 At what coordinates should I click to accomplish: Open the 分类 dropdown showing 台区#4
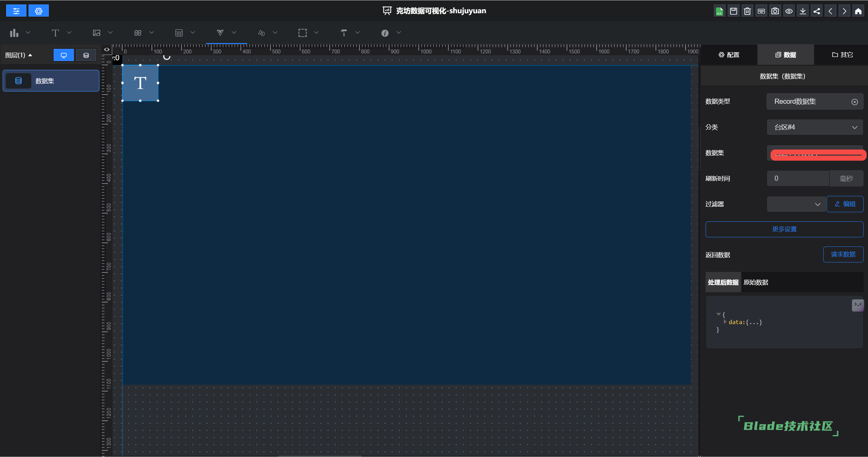coord(815,127)
